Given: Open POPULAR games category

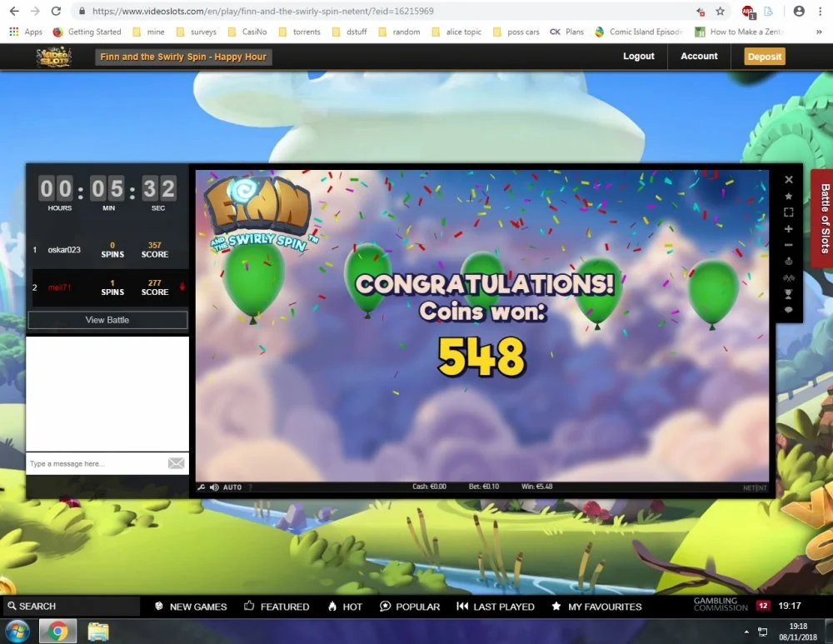Looking at the screenshot, I should point(410,607).
